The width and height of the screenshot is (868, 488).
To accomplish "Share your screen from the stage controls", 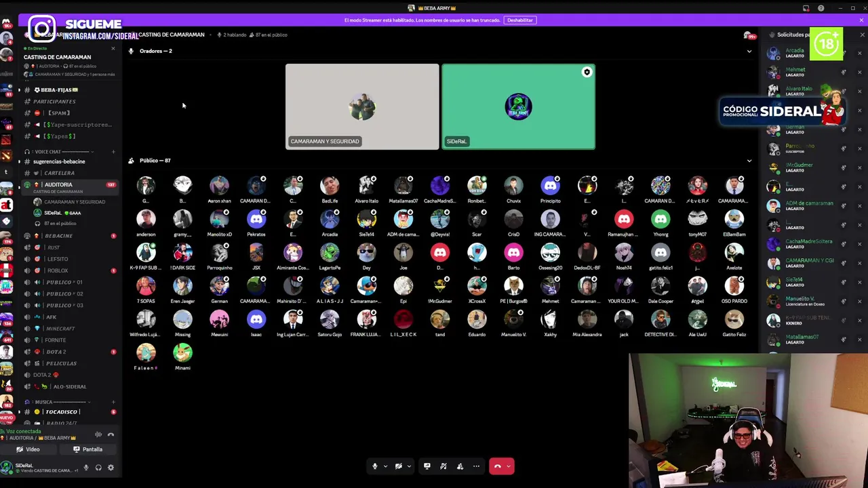I will [x=427, y=466].
